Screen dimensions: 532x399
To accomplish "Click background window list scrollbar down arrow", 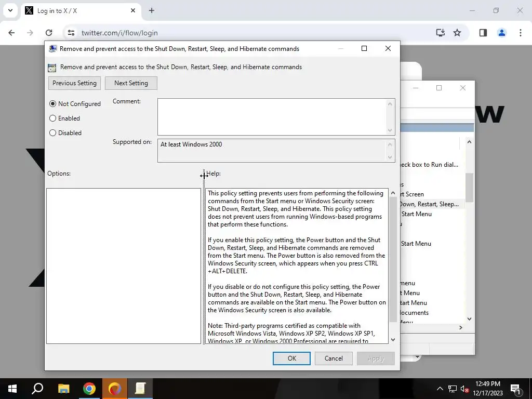I will coord(469,319).
